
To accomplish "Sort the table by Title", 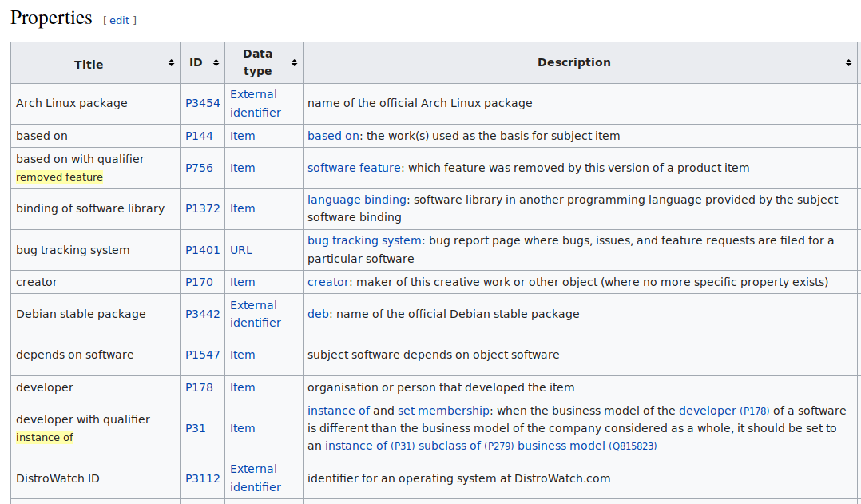I will coord(88,64).
